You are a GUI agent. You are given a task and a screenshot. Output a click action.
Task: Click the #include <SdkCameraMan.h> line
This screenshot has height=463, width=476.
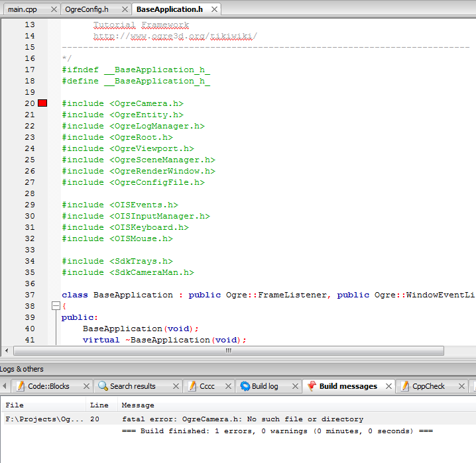128,272
